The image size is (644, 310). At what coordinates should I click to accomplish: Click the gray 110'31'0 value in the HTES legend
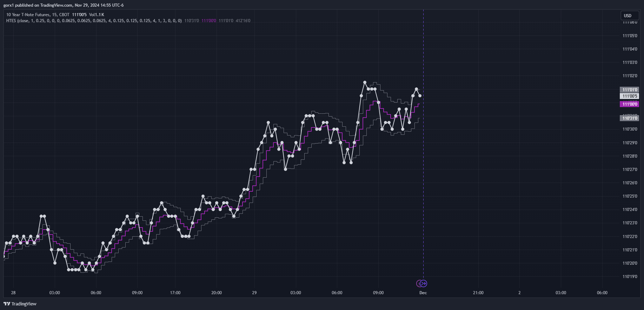[x=192, y=21]
